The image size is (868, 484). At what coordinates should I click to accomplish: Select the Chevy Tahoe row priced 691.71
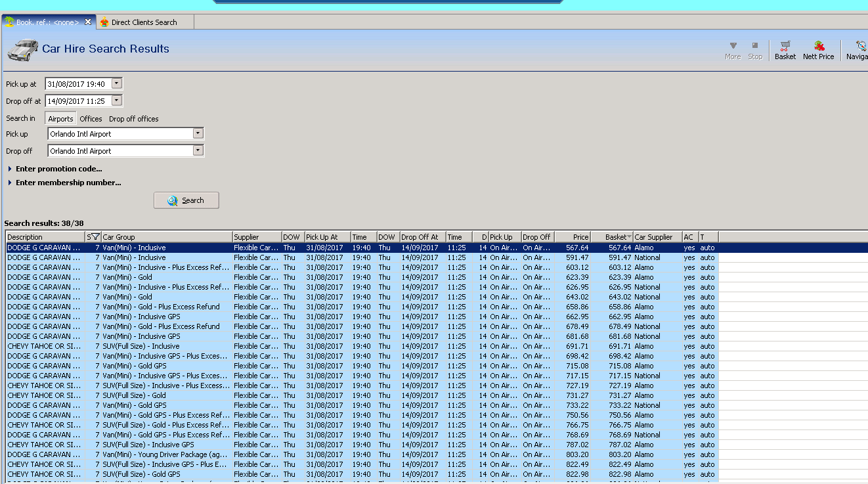pos(362,346)
